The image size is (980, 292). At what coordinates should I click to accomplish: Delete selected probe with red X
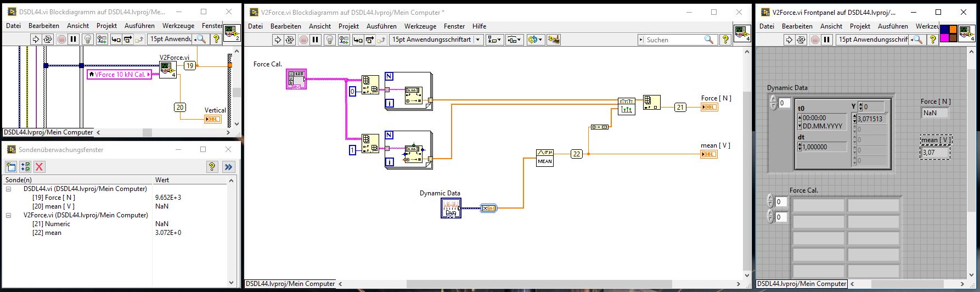[39, 167]
